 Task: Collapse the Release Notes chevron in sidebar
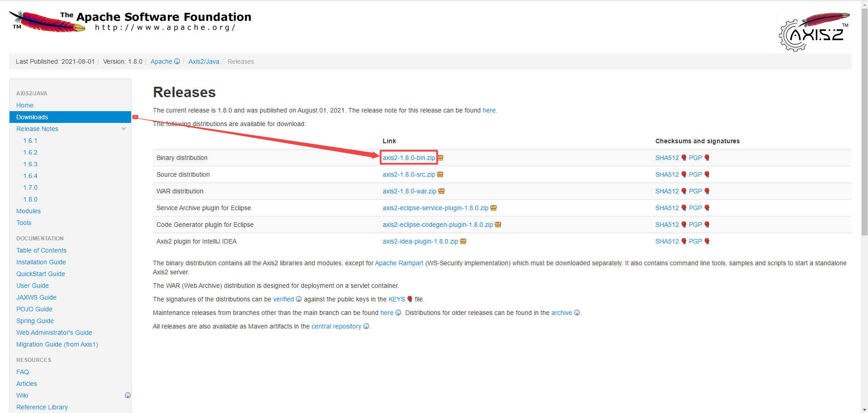(123, 129)
